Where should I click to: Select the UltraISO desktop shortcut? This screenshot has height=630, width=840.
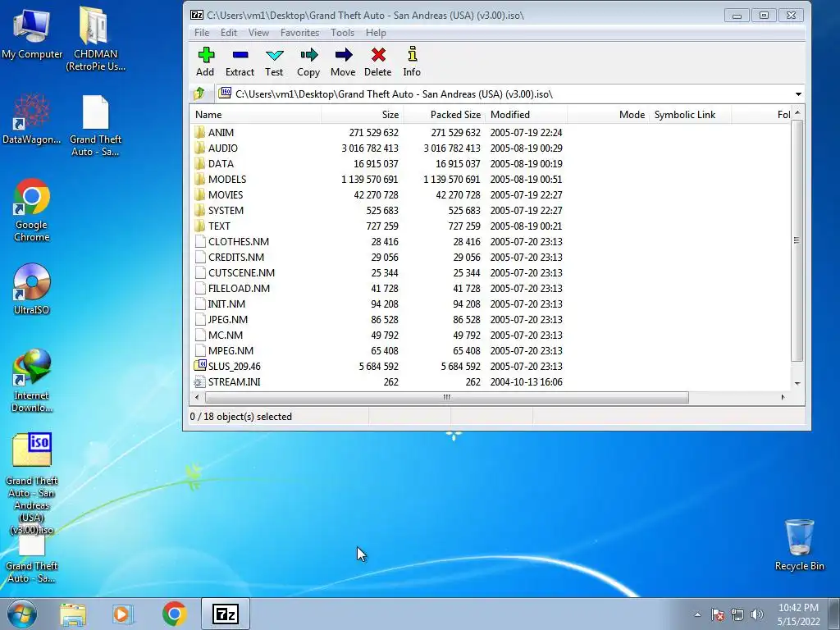click(32, 290)
